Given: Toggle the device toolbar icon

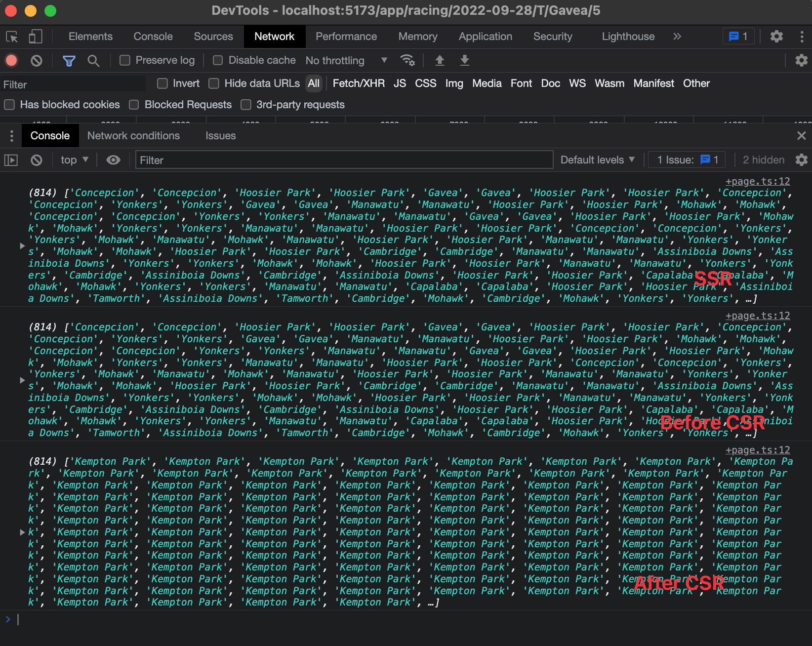Looking at the screenshot, I should [x=36, y=37].
